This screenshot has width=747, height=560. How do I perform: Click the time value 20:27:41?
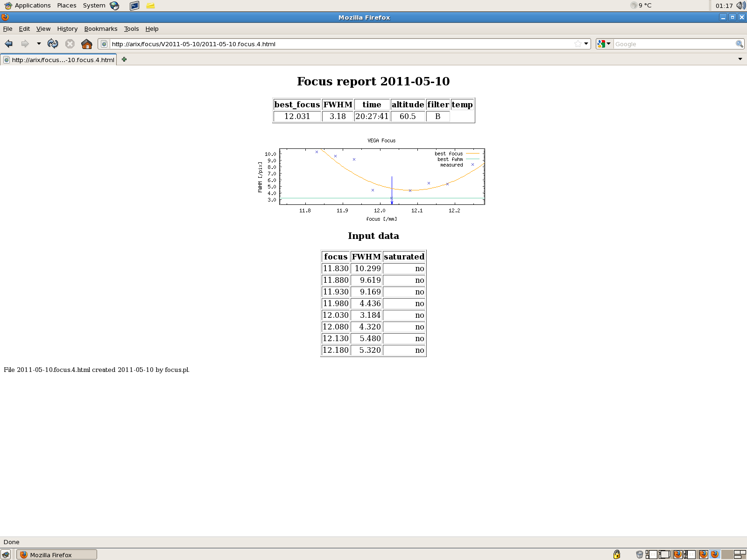click(x=372, y=116)
